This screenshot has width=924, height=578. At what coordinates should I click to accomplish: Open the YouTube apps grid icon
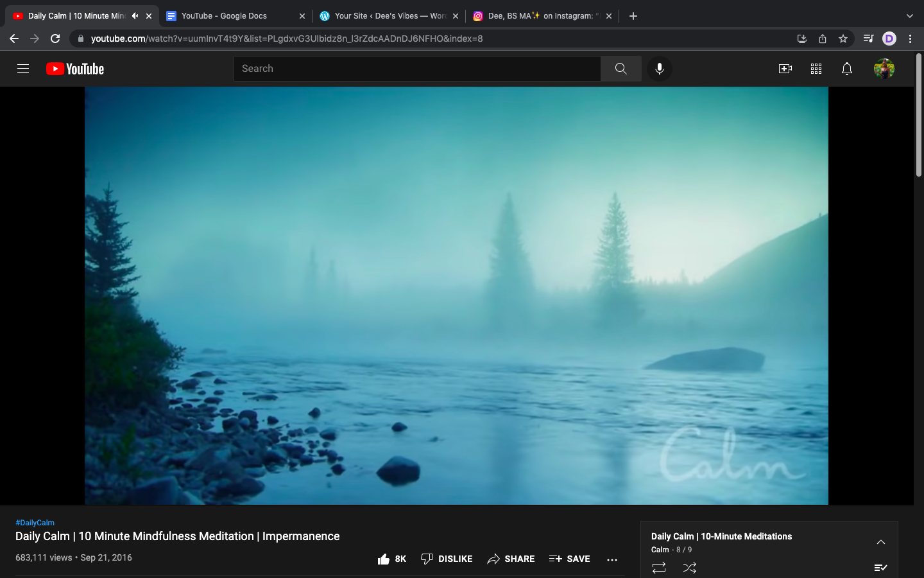point(816,69)
